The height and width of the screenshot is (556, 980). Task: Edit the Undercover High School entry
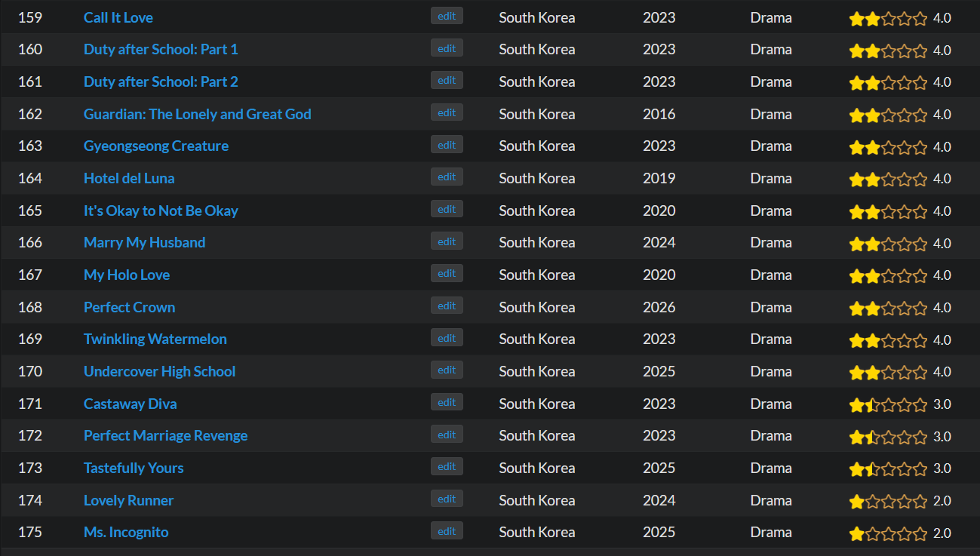pos(447,370)
